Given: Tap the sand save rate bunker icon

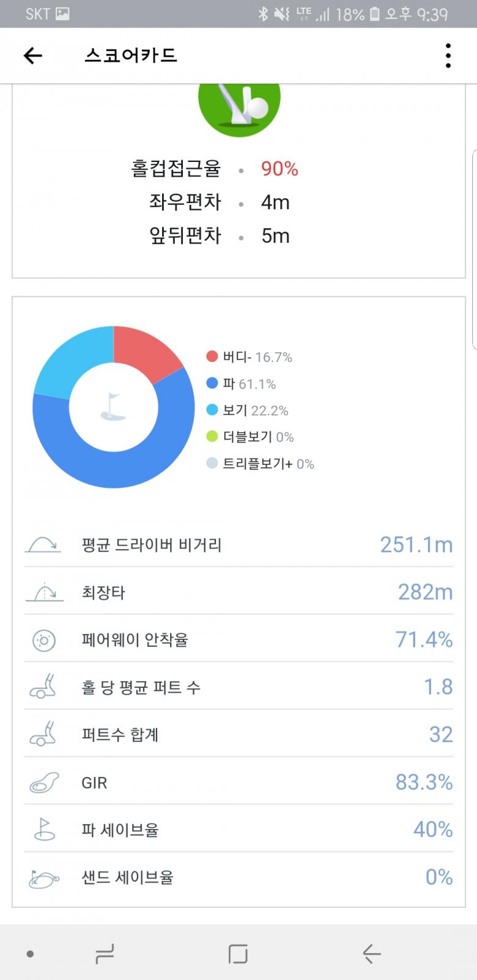Looking at the screenshot, I should pyautogui.click(x=44, y=878).
